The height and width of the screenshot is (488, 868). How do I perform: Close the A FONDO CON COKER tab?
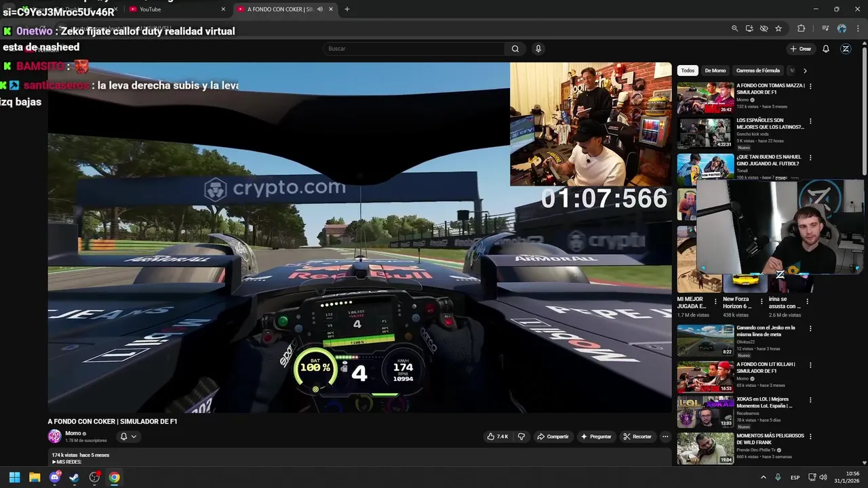pyautogui.click(x=330, y=9)
